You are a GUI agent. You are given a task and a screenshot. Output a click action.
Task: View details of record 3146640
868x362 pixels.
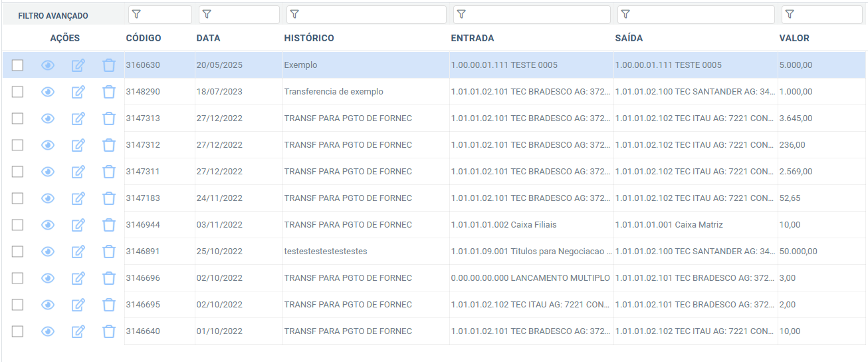point(48,331)
